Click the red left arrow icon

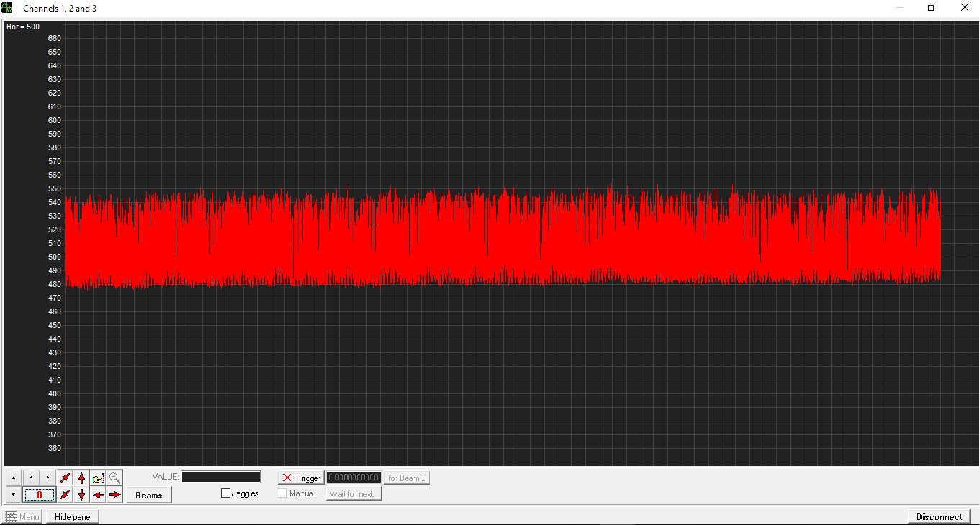99,495
